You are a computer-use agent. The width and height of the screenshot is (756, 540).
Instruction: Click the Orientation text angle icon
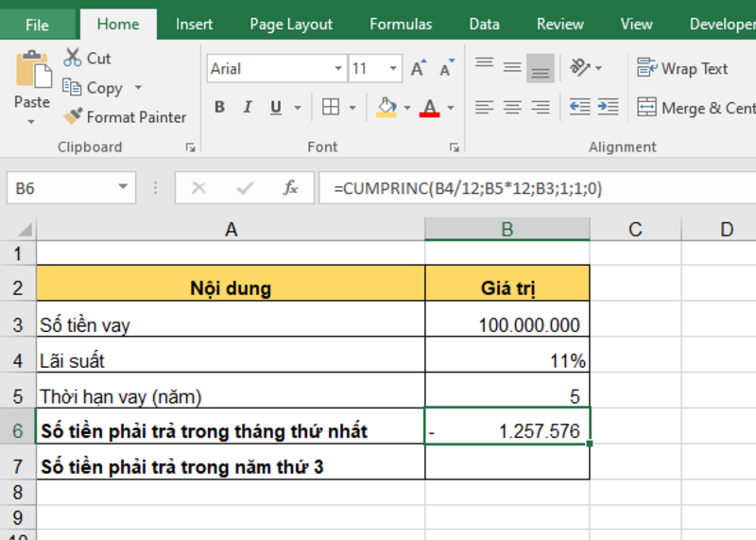(579, 68)
